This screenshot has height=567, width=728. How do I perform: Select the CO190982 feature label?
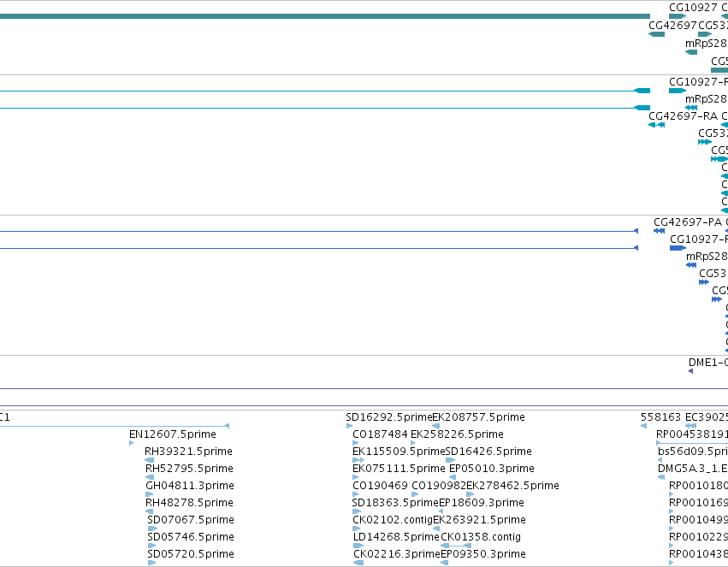point(439,486)
